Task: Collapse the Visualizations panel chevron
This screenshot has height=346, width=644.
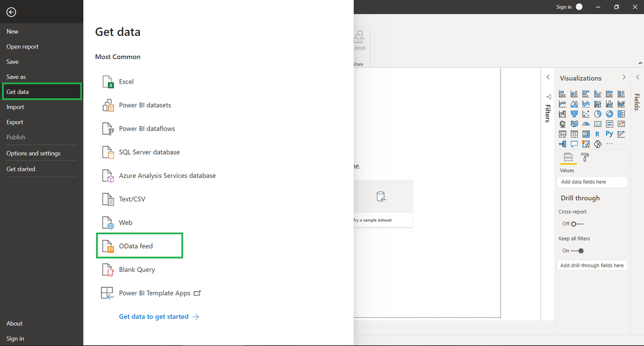Action: (624, 77)
